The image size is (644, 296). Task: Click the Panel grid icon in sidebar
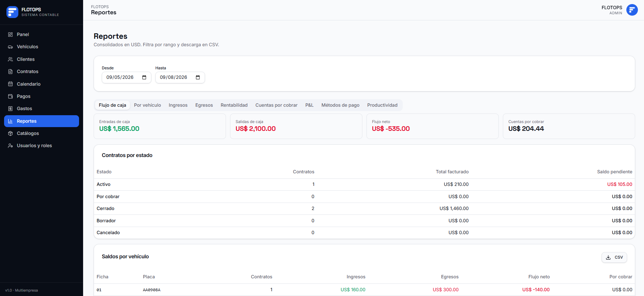pyautogui.click(x=11, y=34)
